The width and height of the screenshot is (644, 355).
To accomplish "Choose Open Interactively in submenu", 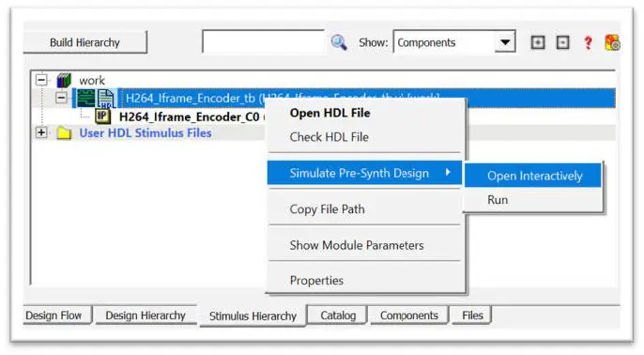I will click(533, 176).
